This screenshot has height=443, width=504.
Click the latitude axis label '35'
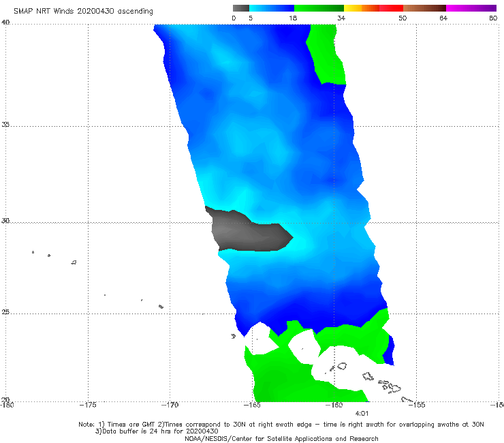pos(5,124)
